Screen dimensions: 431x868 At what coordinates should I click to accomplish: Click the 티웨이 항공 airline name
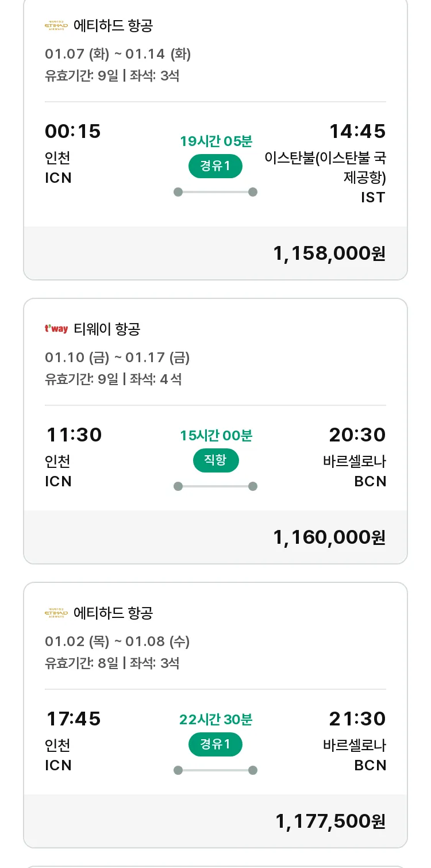107,329
